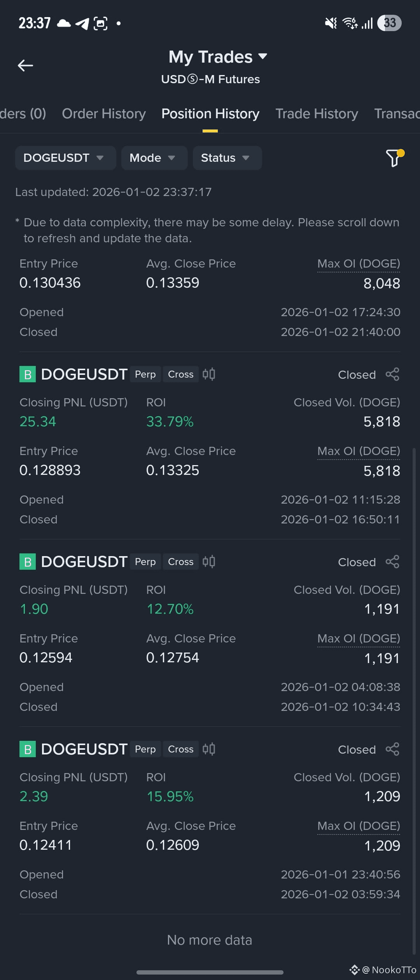Share the 25.34 PNL position
This screenshot has width=420, height=980.
pyautogui.click(x=392, y=374)
